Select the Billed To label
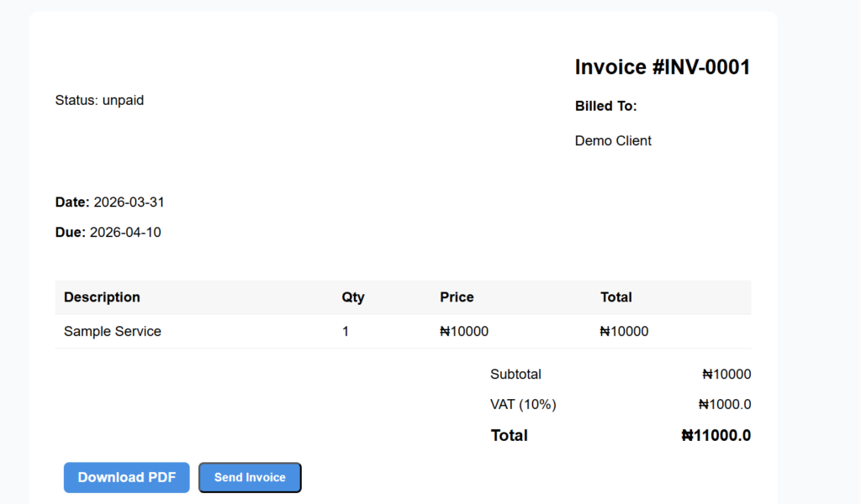Image resolution: width=861 pixels, height=504 pixels. click(605, 106)
